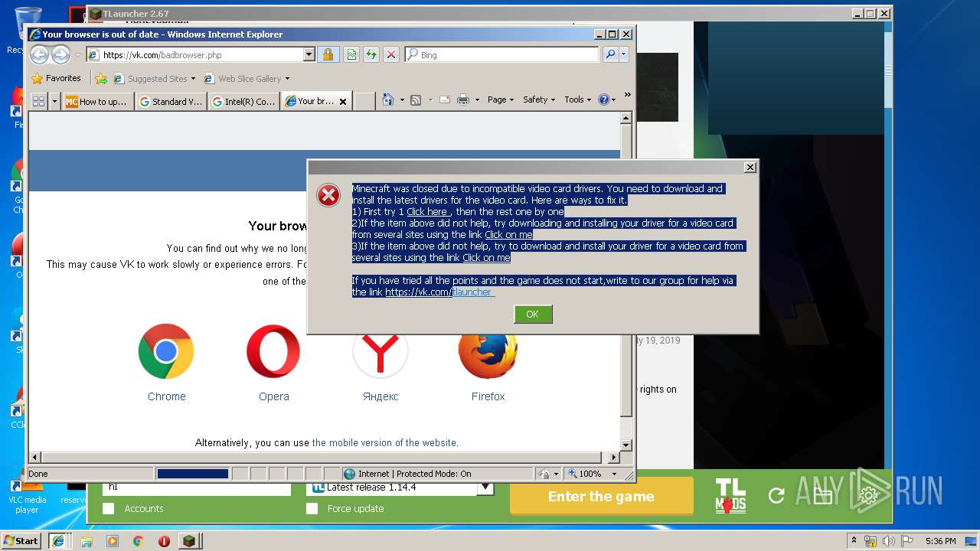Open the mobile version of the website link
The image size is (980, 551).
point(384,442)
